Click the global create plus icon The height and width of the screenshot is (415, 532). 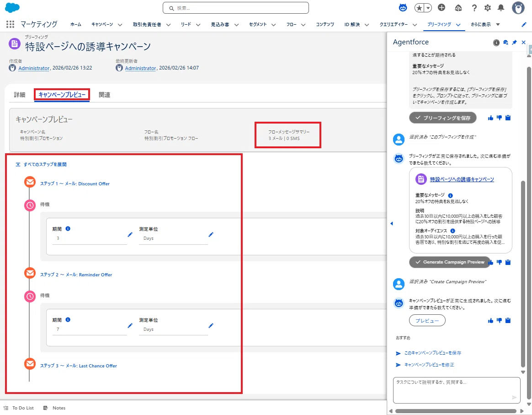(x=442, y=7)
